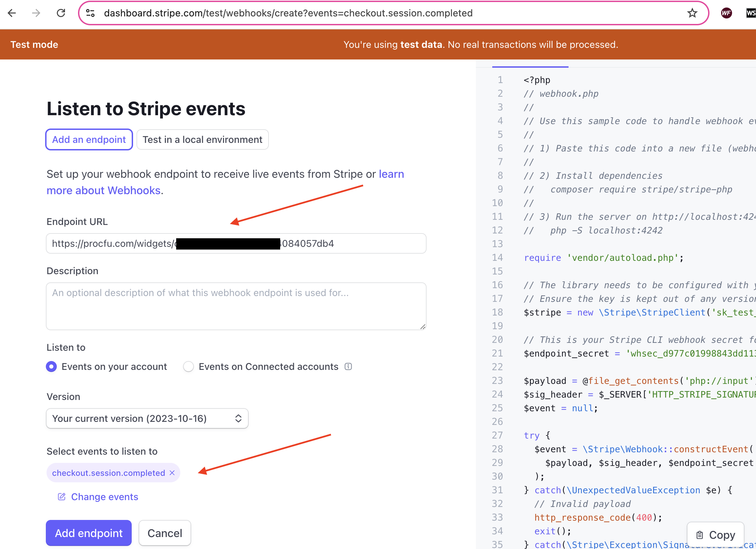Click the <?php opening line
Viewport: 756px width, 549px height.
(537, 80)
